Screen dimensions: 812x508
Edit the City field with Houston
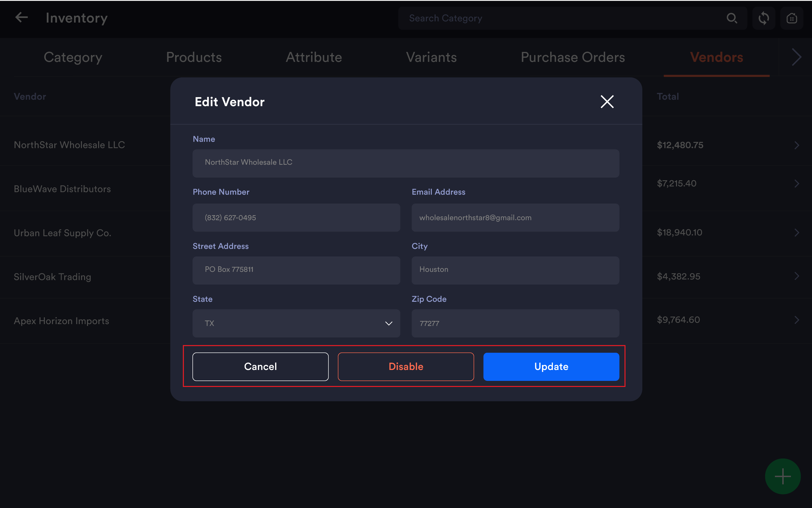pos(515,270)
